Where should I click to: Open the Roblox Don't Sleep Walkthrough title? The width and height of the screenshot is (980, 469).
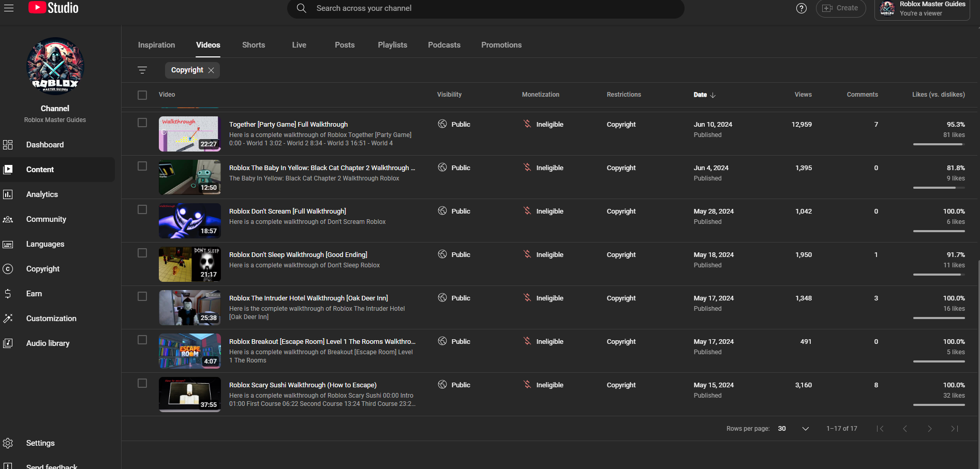coord(298,255)
